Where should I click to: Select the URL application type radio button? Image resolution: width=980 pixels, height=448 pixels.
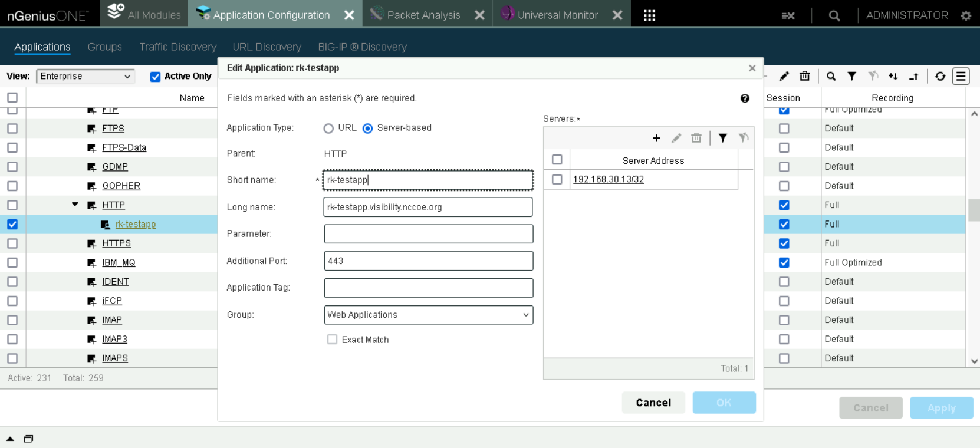pyautogui.click(x=328, y=129)
